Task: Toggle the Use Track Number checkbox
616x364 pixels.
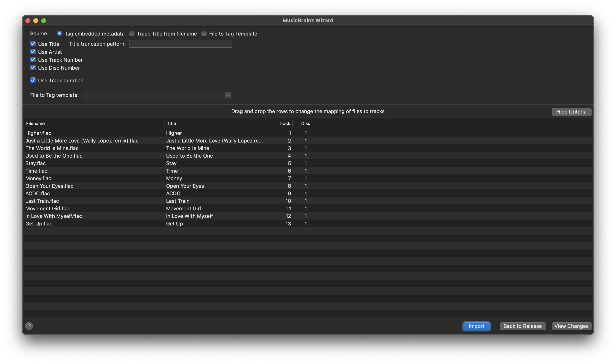Action: coord(33,60)
